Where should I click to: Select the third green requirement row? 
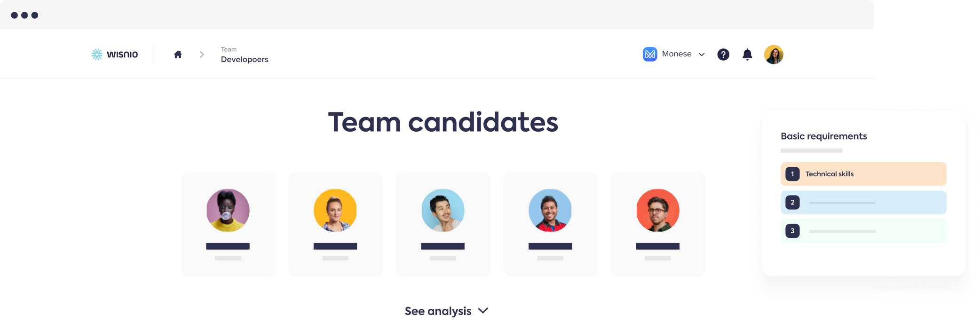point(863,231)
